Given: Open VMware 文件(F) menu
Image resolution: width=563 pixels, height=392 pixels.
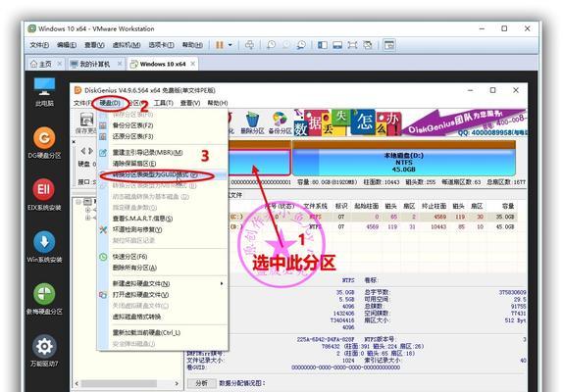Looking at the screenshot, I should point(39,45).
